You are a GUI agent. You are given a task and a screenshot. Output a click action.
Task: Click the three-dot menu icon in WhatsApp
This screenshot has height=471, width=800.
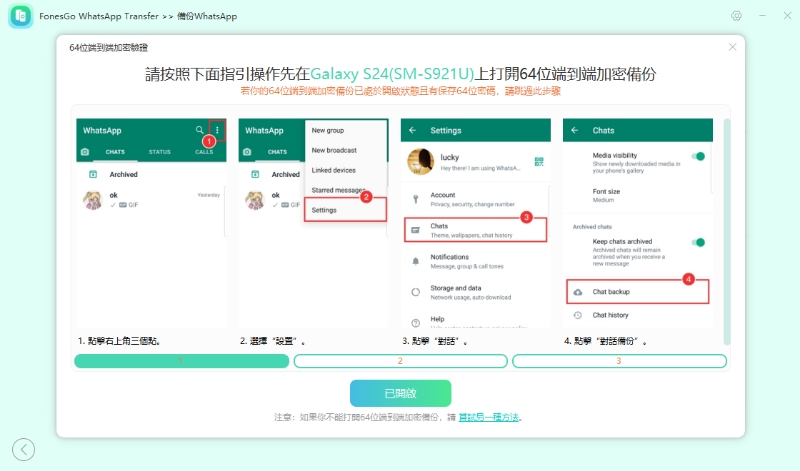coord(216,130)
